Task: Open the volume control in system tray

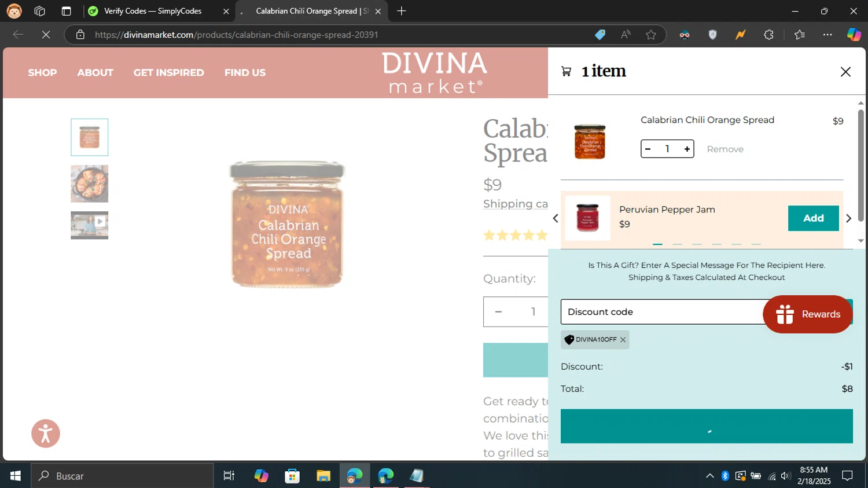Action: coord(785,476)
